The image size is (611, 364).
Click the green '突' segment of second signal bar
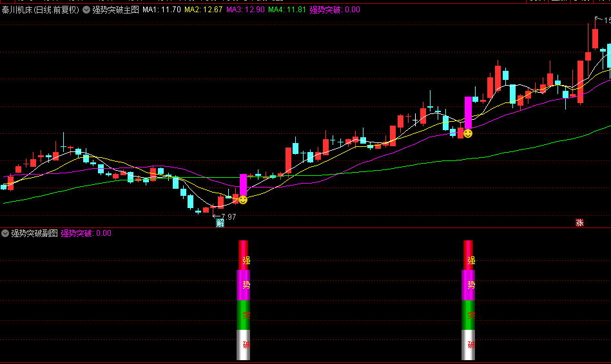469,315
